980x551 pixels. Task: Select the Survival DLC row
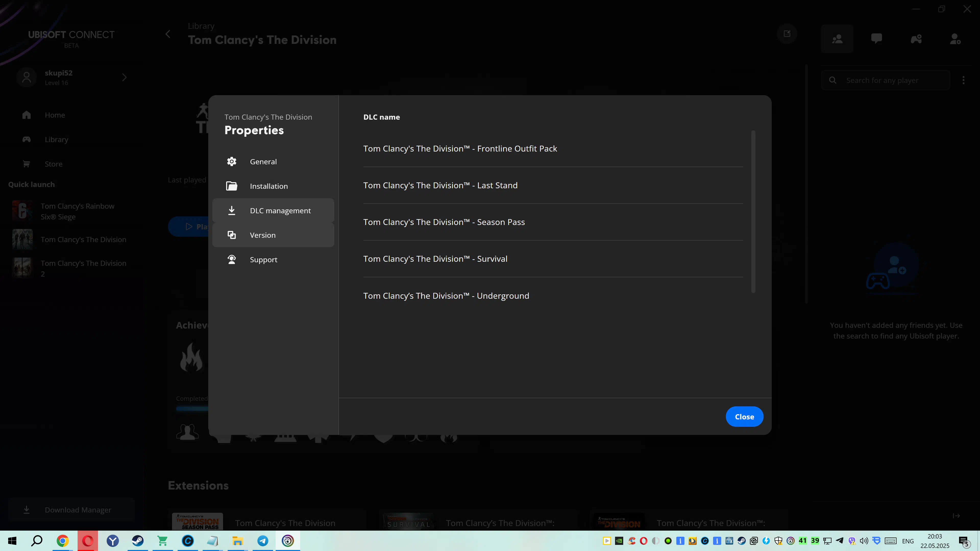point(553,259)
